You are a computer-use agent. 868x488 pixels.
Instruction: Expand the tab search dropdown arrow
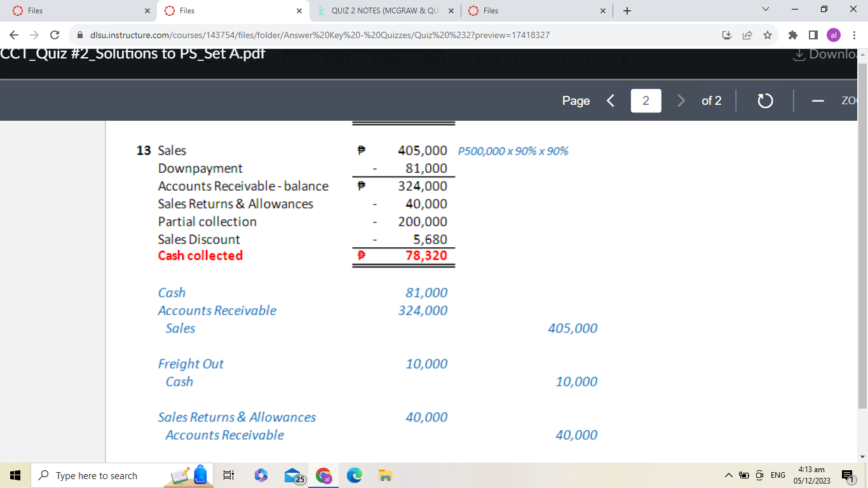click(765, 11)
